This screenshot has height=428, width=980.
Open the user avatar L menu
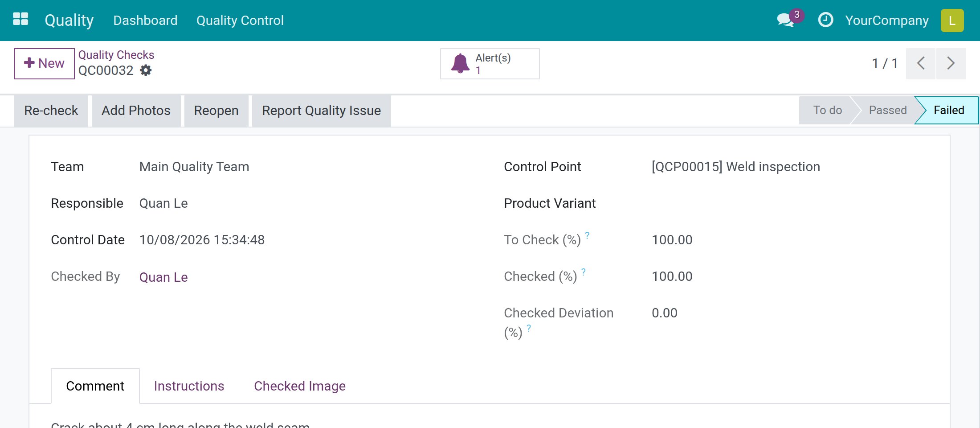pyautogui.click(x=952, y=21)
